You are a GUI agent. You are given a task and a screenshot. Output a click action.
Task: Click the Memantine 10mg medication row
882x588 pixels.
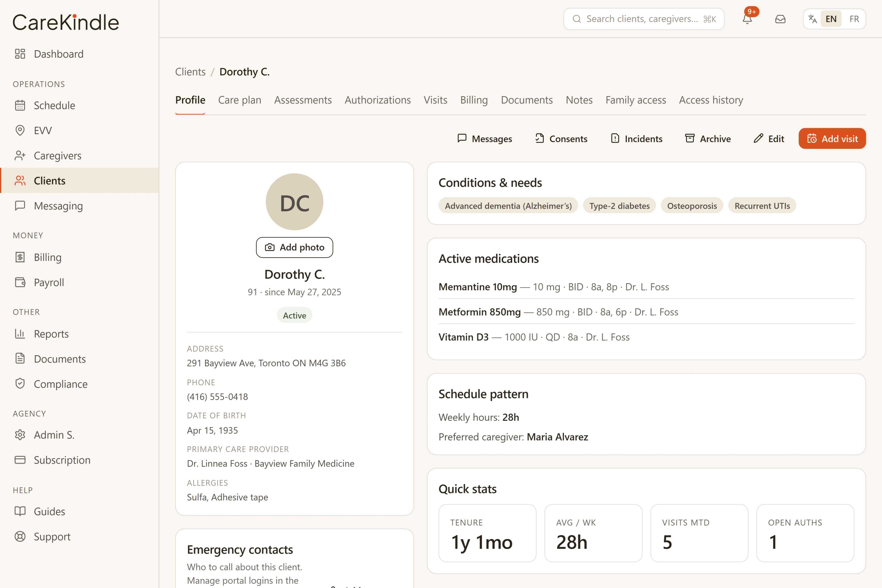coord(646,287)
